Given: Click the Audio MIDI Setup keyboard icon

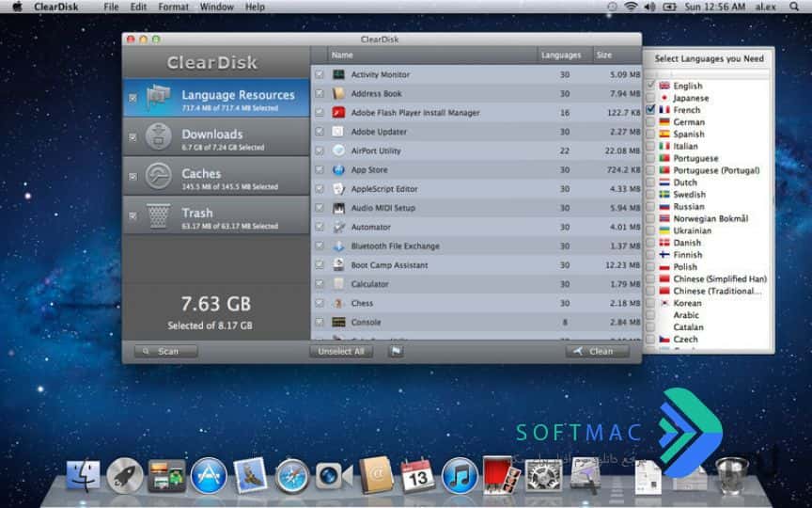Looking at the screenshot, I should (338, 208).
